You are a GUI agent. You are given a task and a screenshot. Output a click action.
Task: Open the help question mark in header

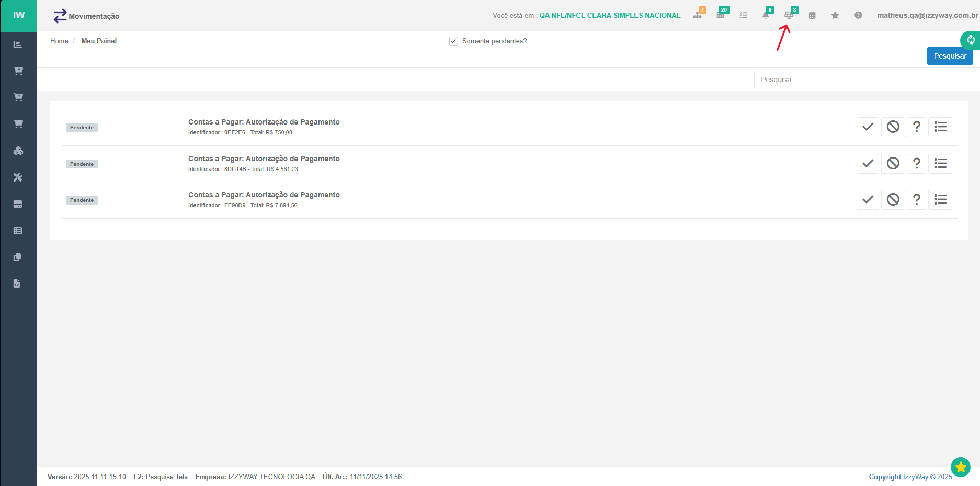pos(858,15)
